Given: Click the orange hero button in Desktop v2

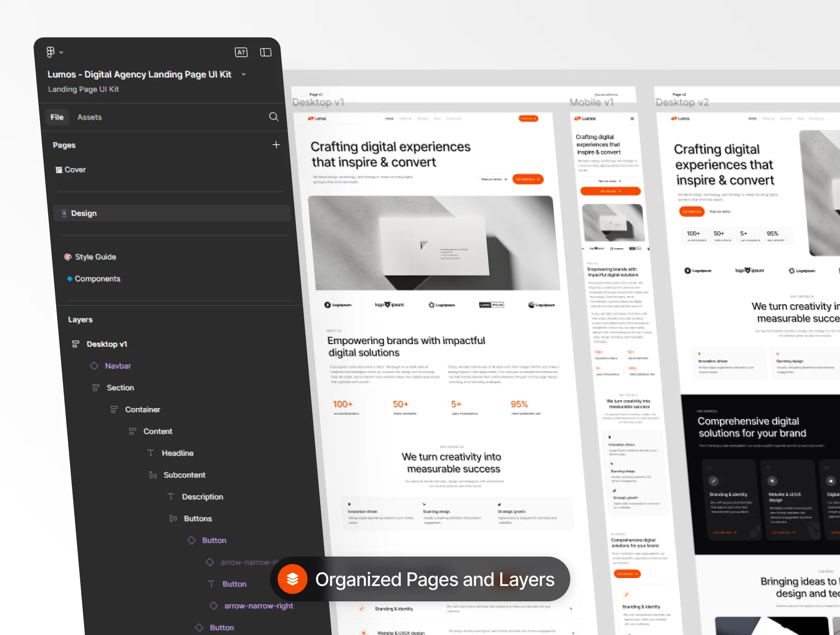Looking at the screenshot, I should point(692,212).
